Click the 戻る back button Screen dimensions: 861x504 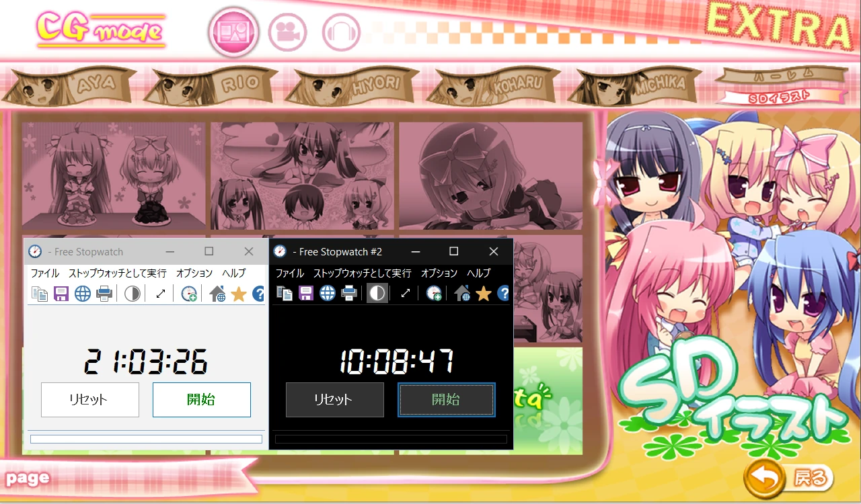coord(788,478)
